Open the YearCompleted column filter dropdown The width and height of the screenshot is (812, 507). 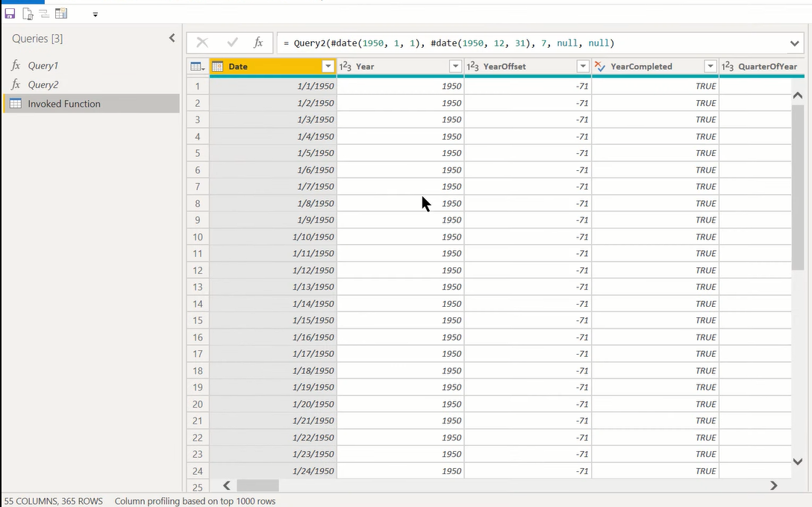(x=710, y=66)
